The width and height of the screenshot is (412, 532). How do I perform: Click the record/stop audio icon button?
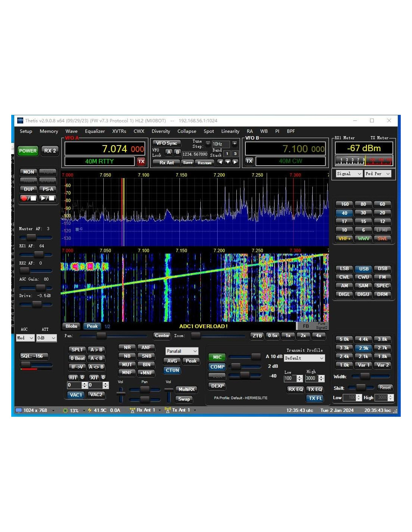click(28, 198)
